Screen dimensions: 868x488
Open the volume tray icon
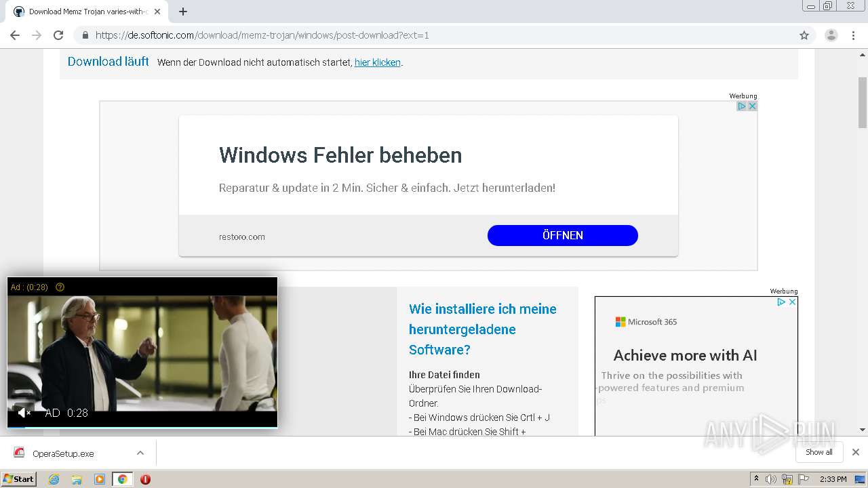tap(771, 479)
